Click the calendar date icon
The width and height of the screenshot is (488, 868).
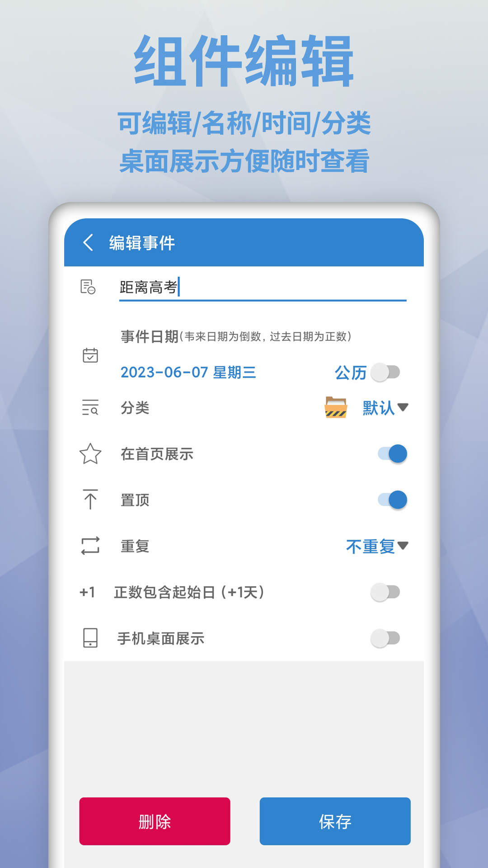90,355
